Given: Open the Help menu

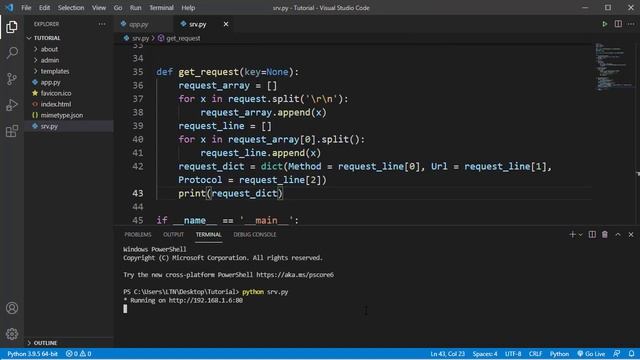Looking at the screenshot, I should pos(188,8).
